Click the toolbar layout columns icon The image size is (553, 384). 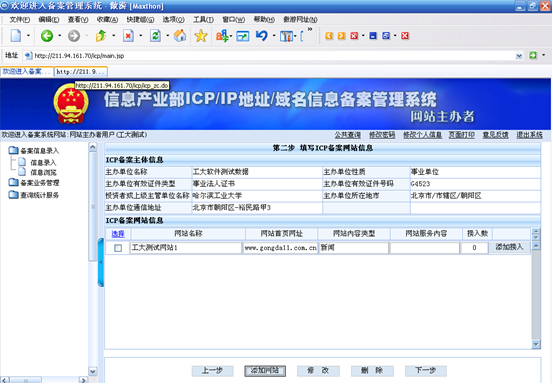[286, 36]
